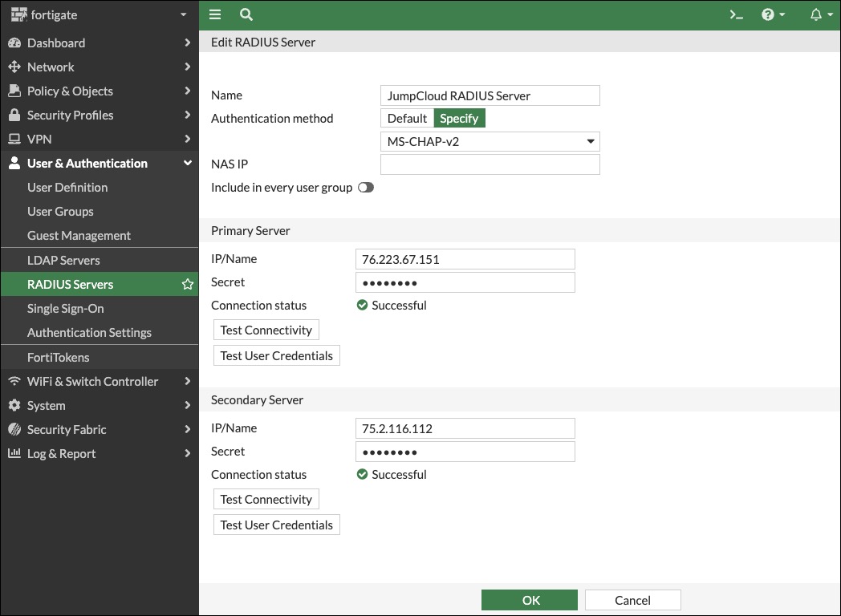Select the Default authentication method
841x616 pixels.
coord(407,118)
